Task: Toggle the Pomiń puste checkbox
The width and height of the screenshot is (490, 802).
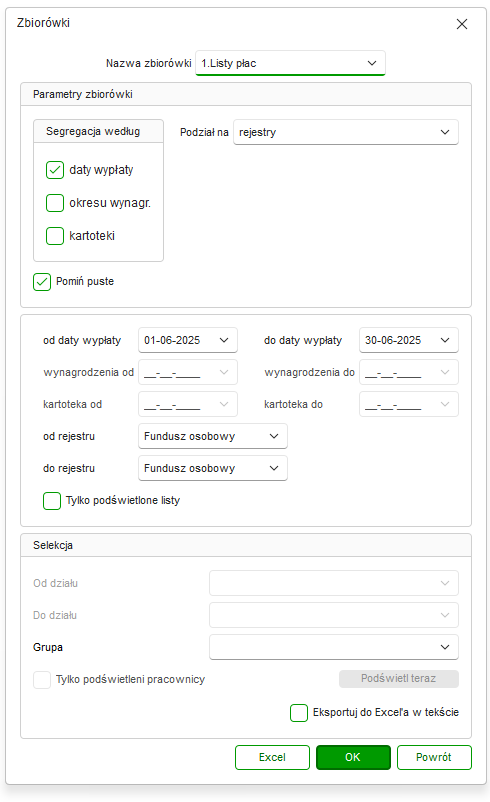Action: pyautogui.click(x=42, y=281)
